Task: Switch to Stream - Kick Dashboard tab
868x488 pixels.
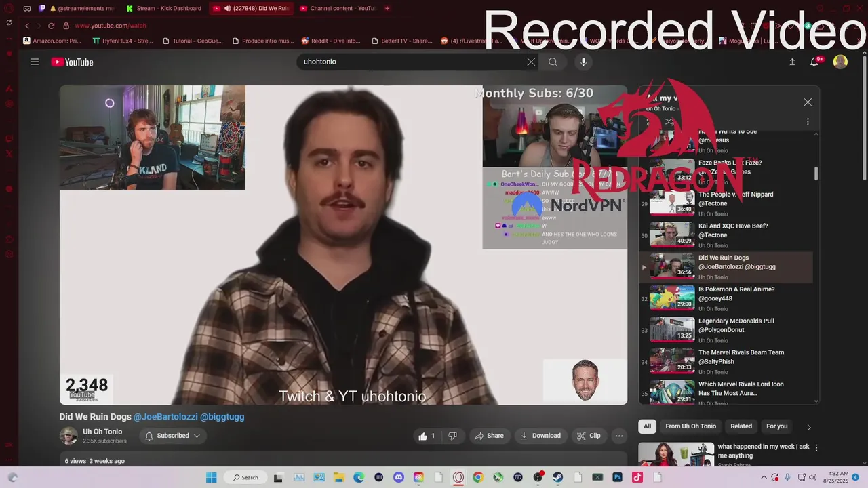Action: (163, 9)
